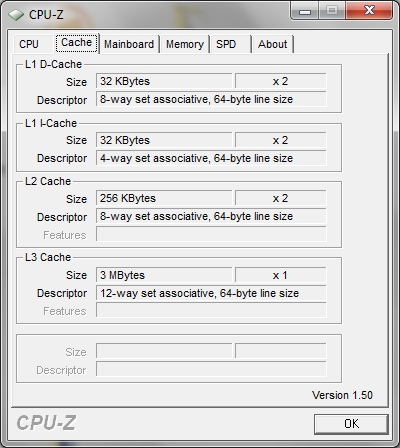Click the L1 I-Cache group label
Screen dimensions: 400x448
(x=51, y=123)
